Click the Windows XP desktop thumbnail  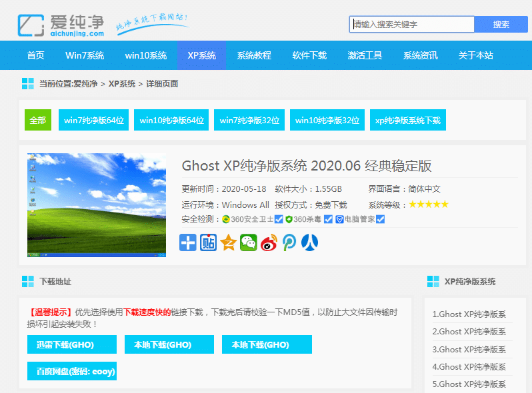click(97, 205)
